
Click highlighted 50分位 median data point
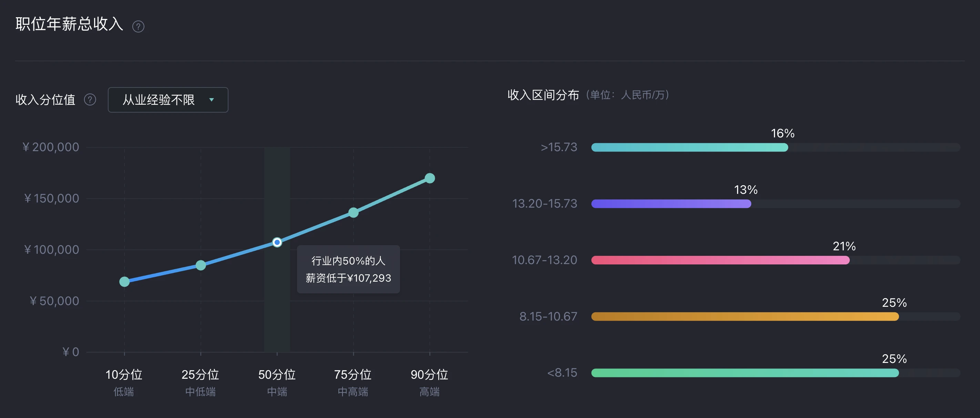click(277, 242)
